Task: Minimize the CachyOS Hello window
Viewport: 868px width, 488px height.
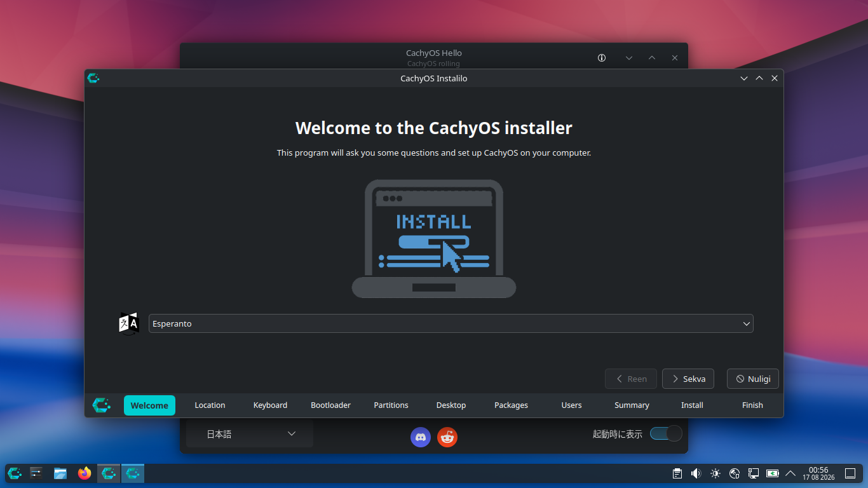Action: coord(629,58)
